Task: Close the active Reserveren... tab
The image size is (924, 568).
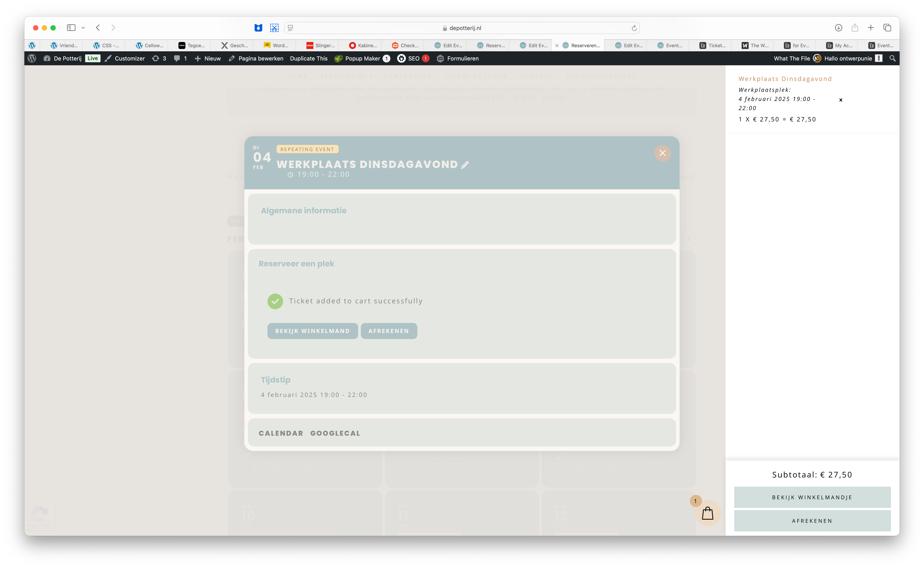Action: coord(557,45)
